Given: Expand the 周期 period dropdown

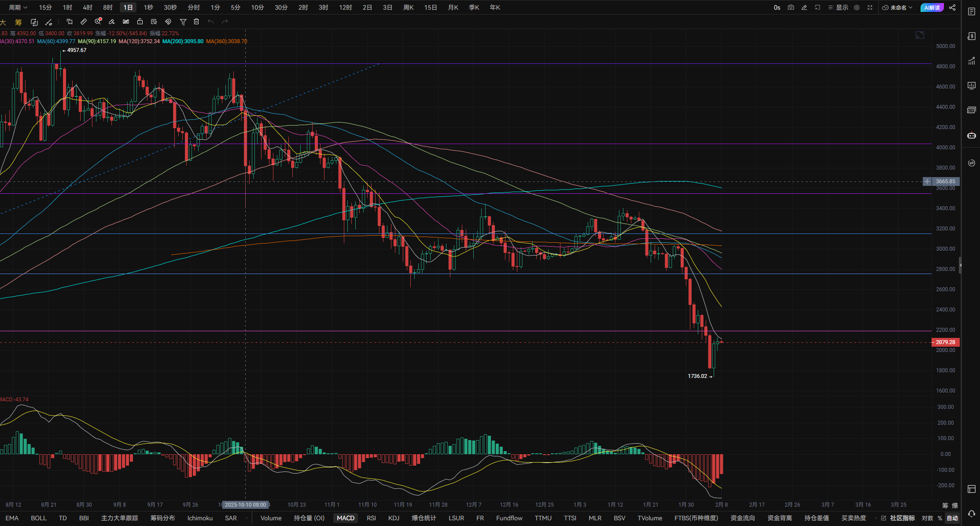Looking at the screenshot, I should tap(18, 7).
